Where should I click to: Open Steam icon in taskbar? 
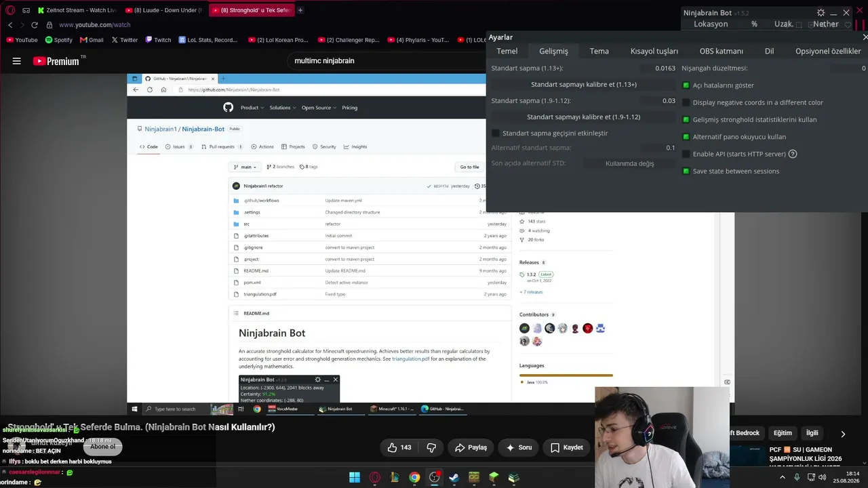[x=454, y=477]
